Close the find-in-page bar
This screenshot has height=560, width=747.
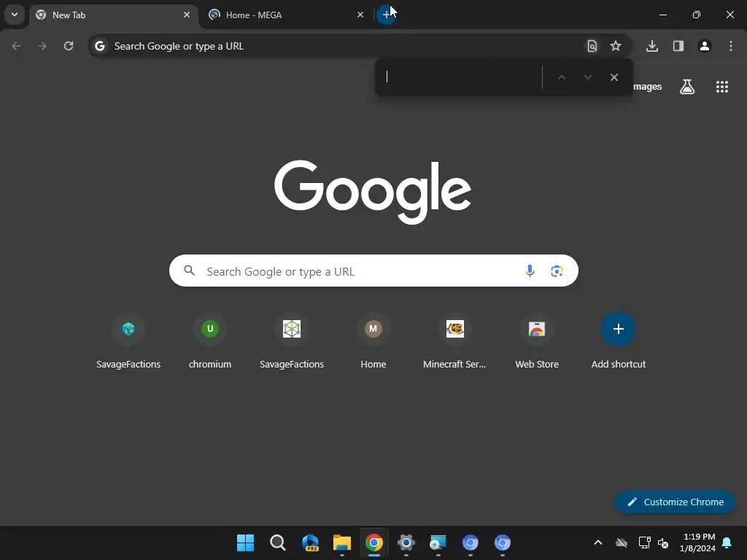pyautogui.click(x=614, y=77)
